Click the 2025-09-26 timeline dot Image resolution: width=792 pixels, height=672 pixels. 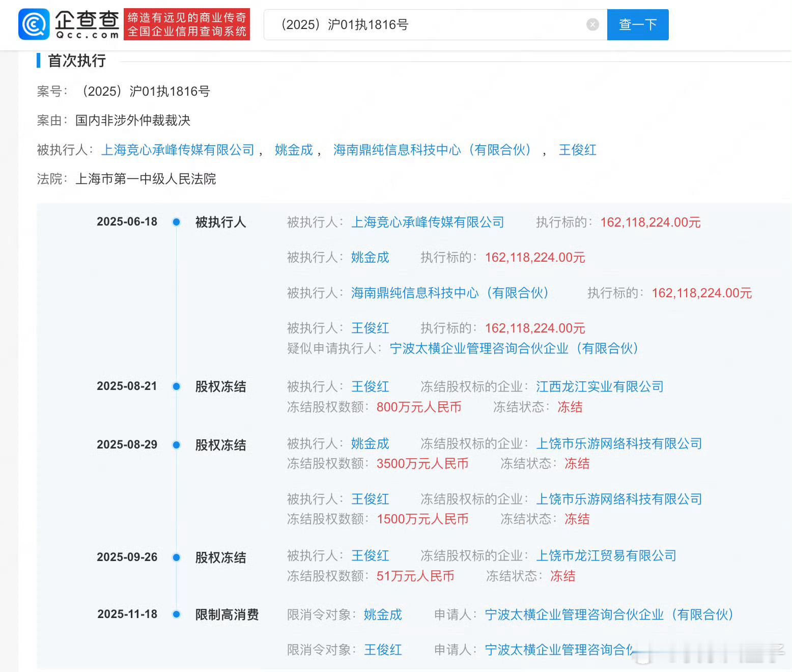tap(176, 557)
